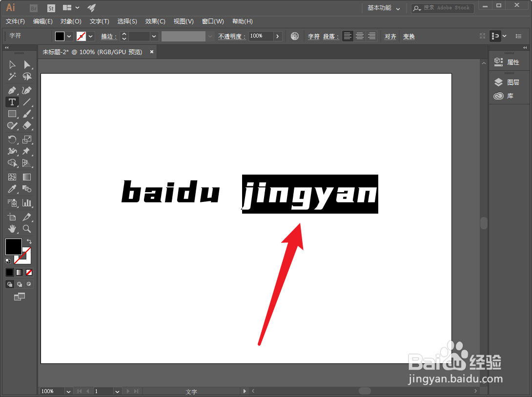This screenshot has height=397, width=532.
Task: Click the black fill color box
Action: click(x=14, y=246)
